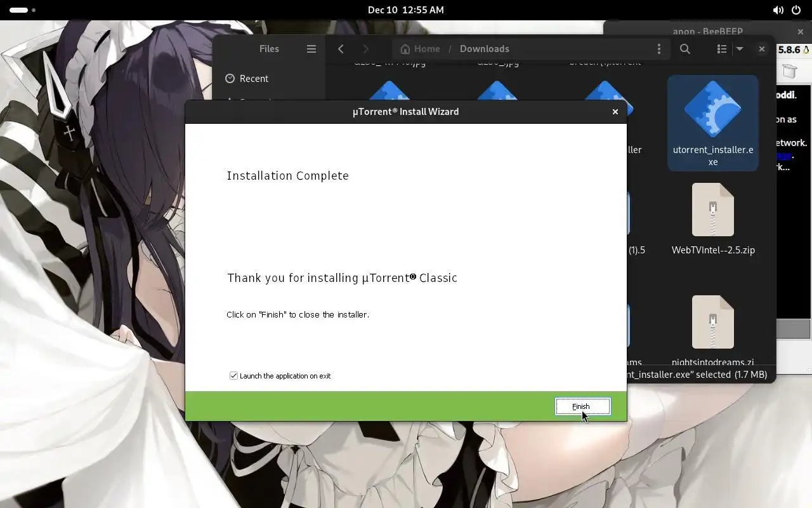Go forward in Files navigation
The height and width of the screenshot is (508, 812).
pyautogui.click(x=365, y=49)
